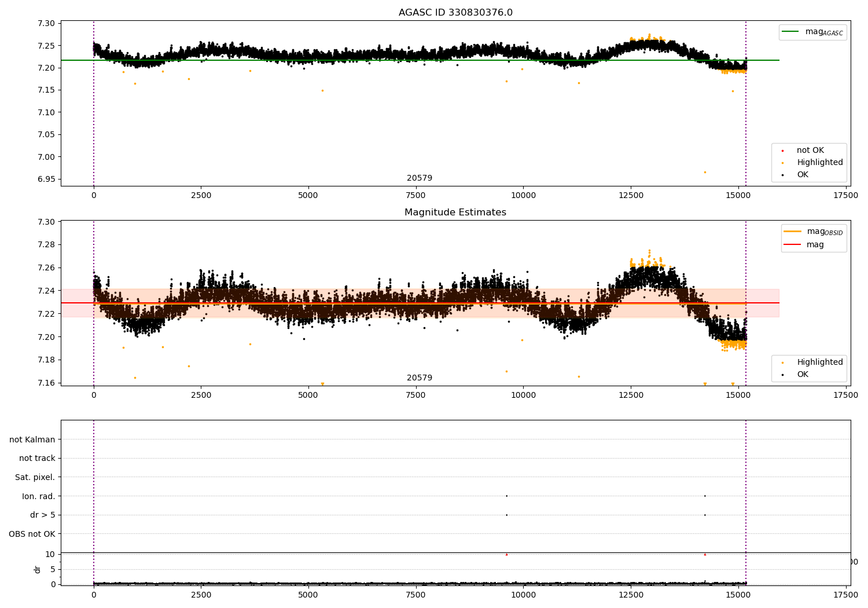Click the 'dr > 5' axis label

[x=43, y=515]
